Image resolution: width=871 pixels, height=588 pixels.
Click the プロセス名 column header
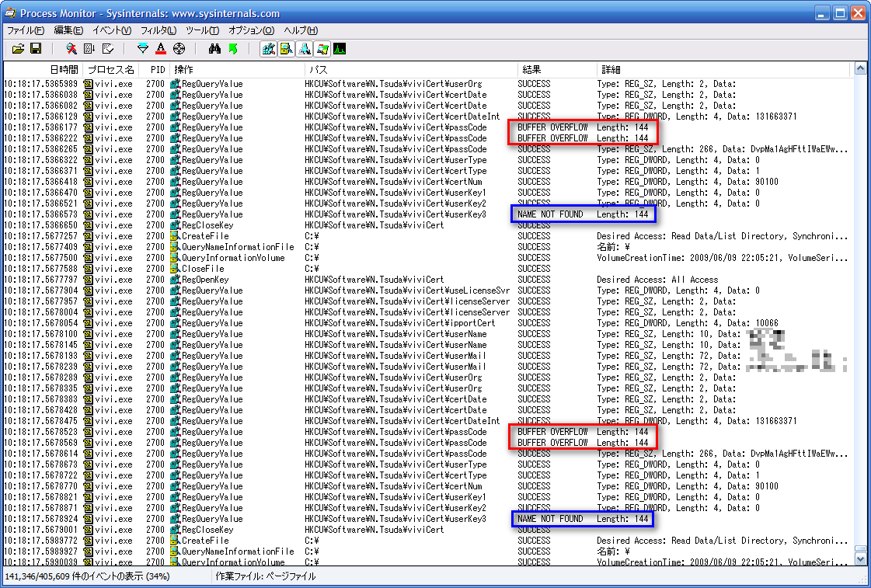(111, 70)
